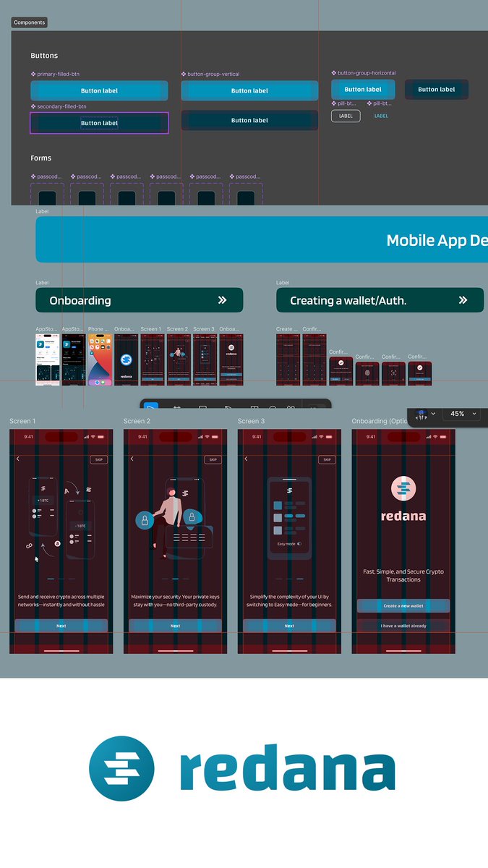Click the dark button in button-group-vertical
The height and width of the screenshot is (868, 488).
(249, 120)
